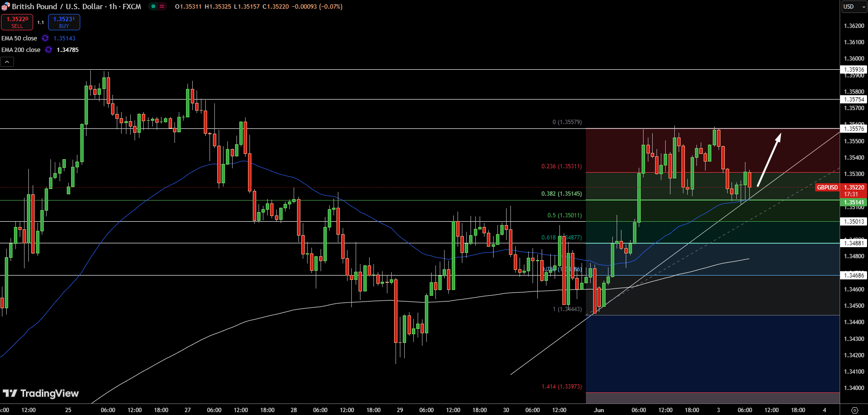The height and width of the screenshot is (415, 868).
Task: Click the Jun date label on time axis
Action: [599, 410]
